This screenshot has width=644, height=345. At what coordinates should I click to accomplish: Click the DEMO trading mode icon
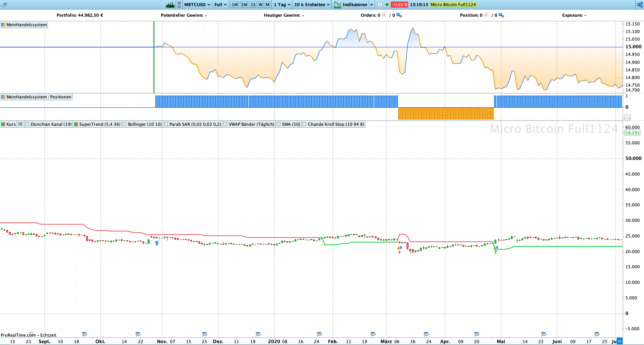(170, 5)
